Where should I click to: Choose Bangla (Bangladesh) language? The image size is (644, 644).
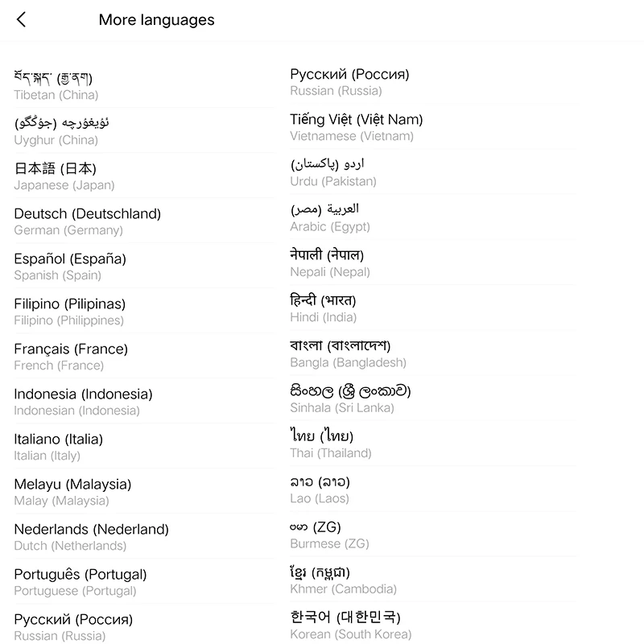(x=433, y=353)
